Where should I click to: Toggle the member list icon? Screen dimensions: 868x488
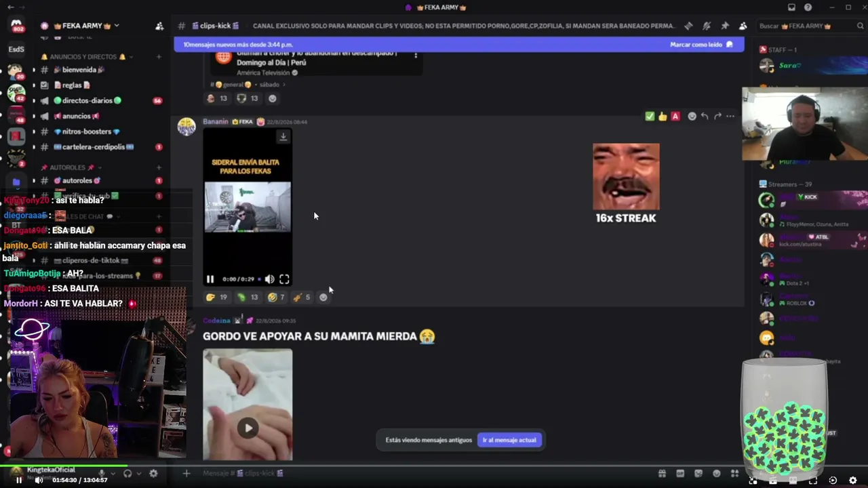tap(743, 26)
